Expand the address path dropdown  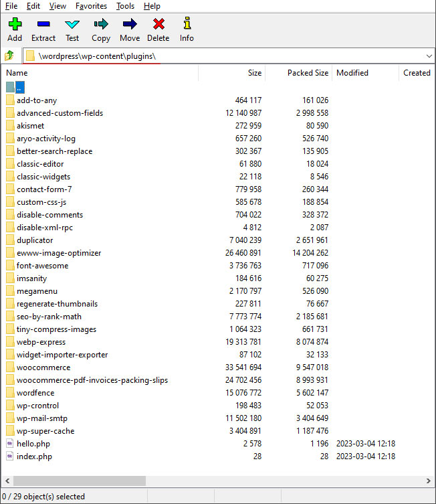click(x=429, y=56)
